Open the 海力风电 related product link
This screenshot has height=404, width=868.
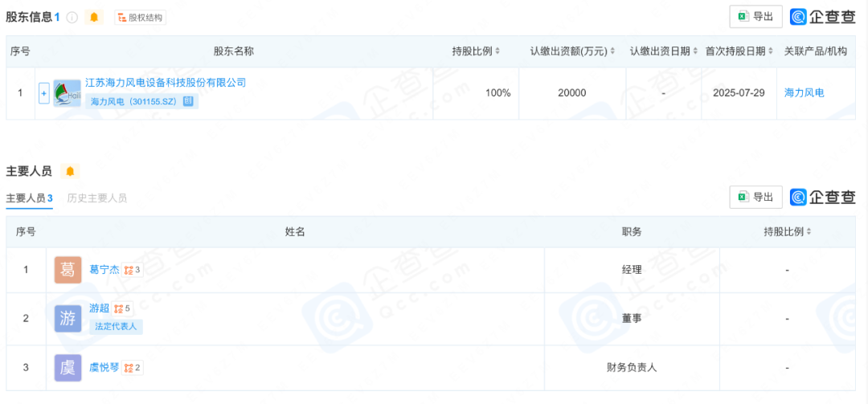(x=805, y=93)
